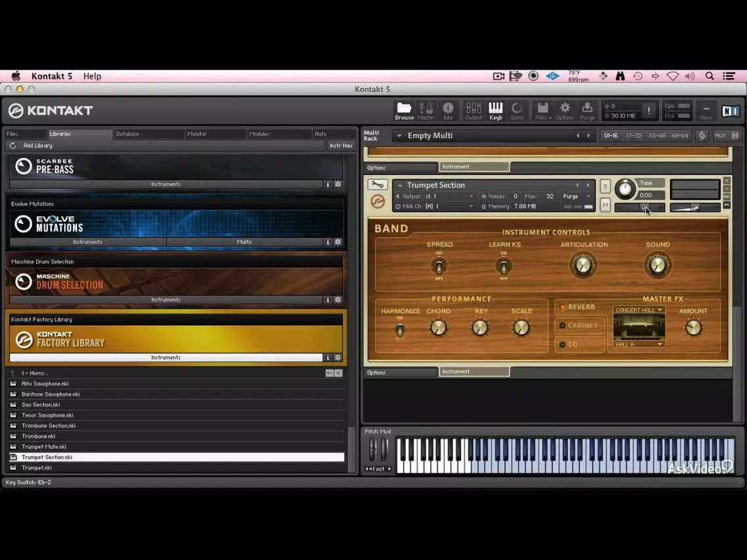This screenshot has height=560, width=747.
Task: Toggle the Browse panel icon
Action: coord(404,111)
